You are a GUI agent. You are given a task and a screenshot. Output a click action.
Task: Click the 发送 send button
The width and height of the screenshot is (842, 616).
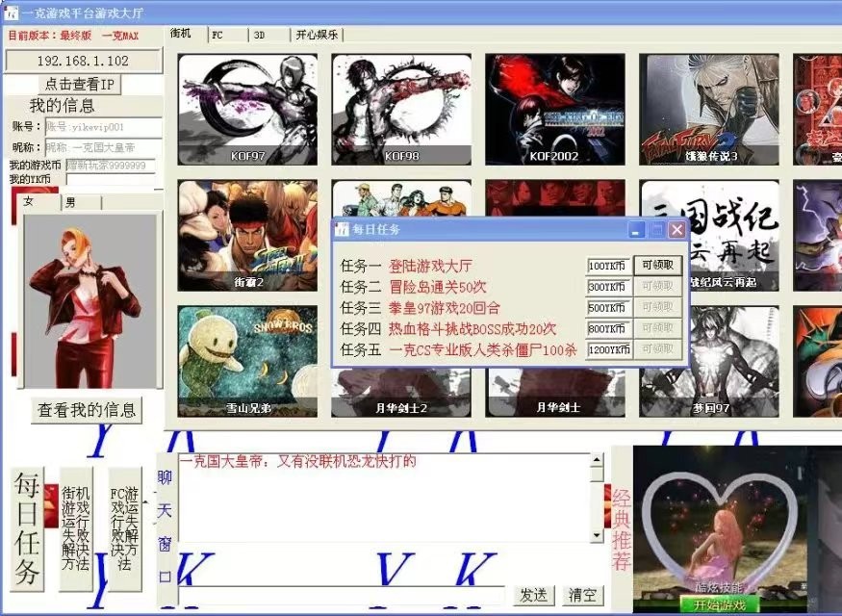(534, 595)
